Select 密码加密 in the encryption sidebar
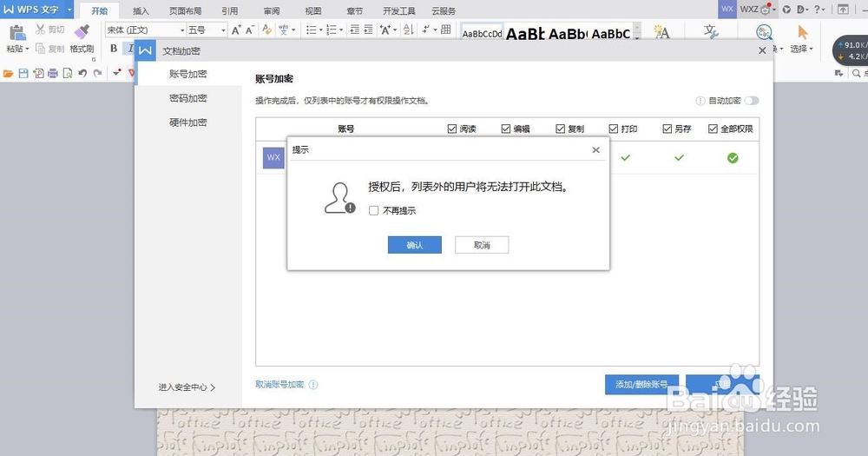Viewport: 868px width, 456px height. [x=188, y=98]
